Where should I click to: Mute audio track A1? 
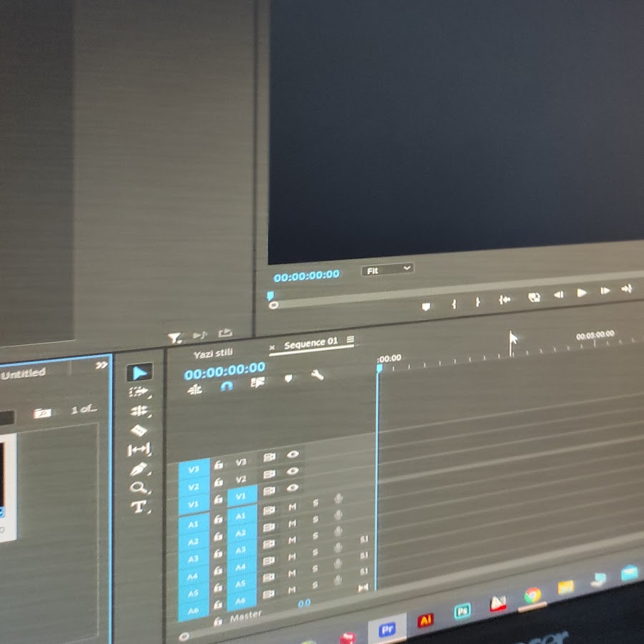(x=292, y=507)
